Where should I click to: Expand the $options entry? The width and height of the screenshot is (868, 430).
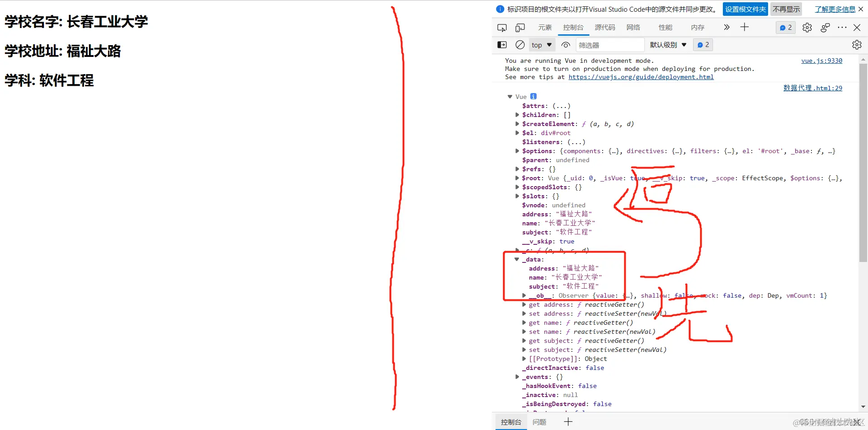tap(517, 151)
